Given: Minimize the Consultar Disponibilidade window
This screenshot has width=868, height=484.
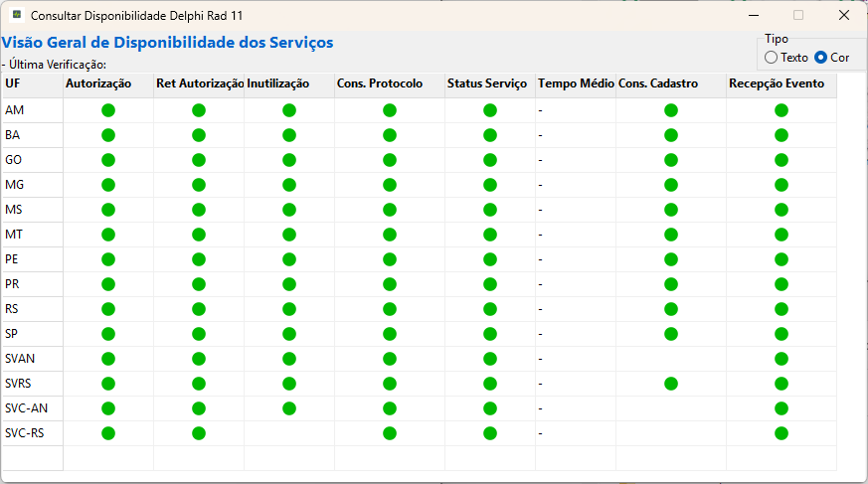Looking at the screenshot, I should [752, 15].
